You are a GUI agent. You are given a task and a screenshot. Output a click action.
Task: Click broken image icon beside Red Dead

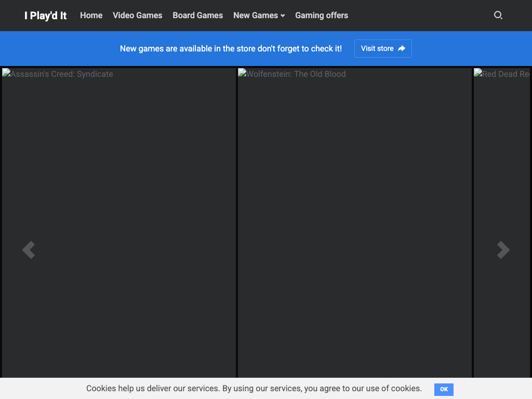click(x=478, y=73)
